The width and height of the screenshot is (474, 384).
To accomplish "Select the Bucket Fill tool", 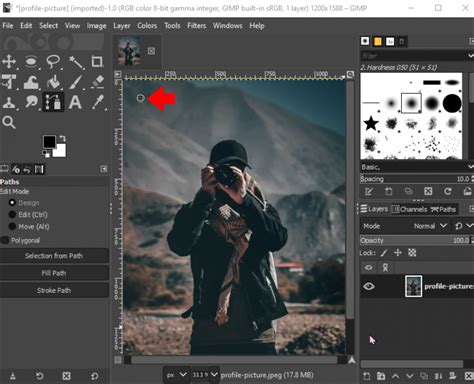I will click(x=53, y=82).
